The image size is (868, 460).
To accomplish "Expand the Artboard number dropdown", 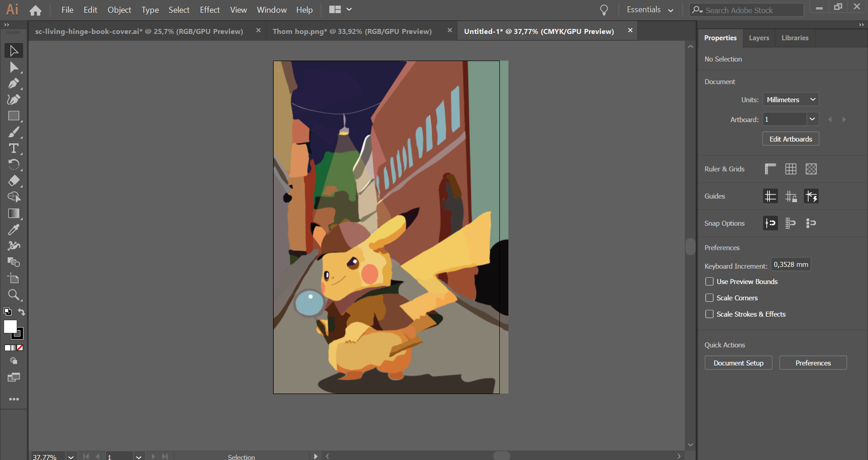I will pyautogui.click(x=812, y=119).
